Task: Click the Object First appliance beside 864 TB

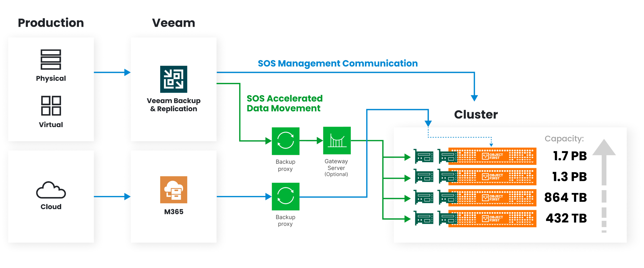Action: (x=492, y=198)
